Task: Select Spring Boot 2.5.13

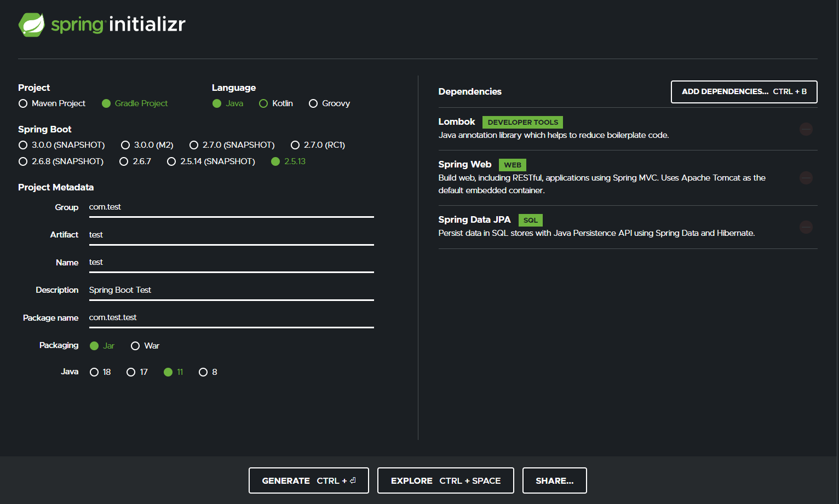Action: (x=275, y=161)
